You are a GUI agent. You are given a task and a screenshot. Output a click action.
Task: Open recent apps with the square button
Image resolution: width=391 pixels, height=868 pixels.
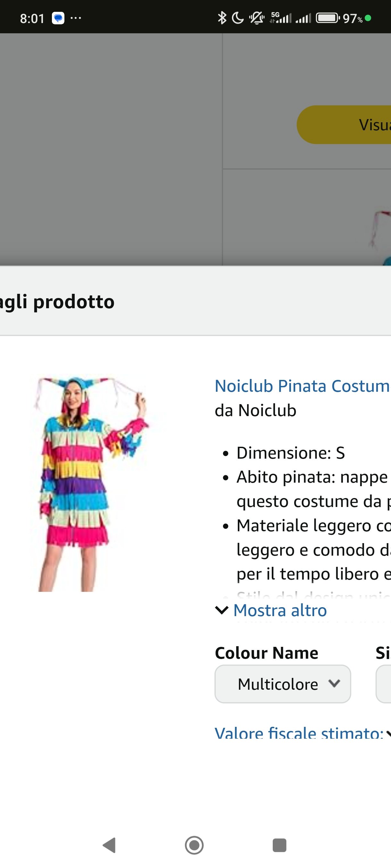(x=279, y=845)
